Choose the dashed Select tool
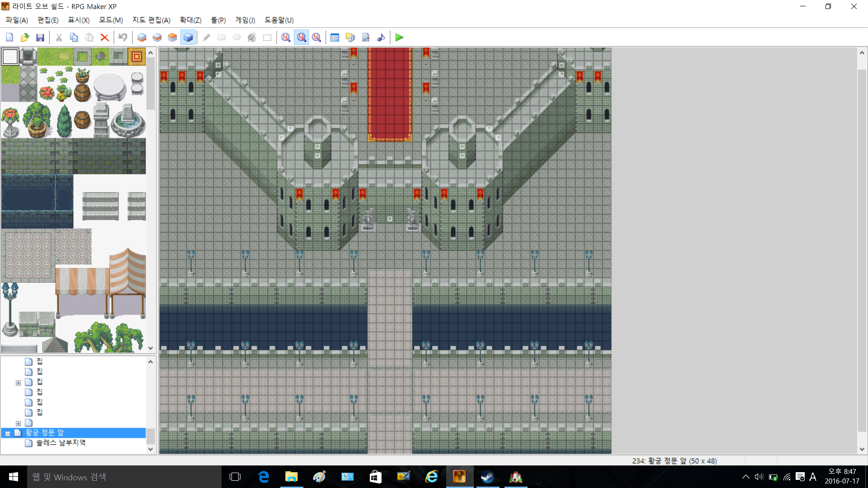Viewport: 868px width, 488px height. (x=268, y=38)
